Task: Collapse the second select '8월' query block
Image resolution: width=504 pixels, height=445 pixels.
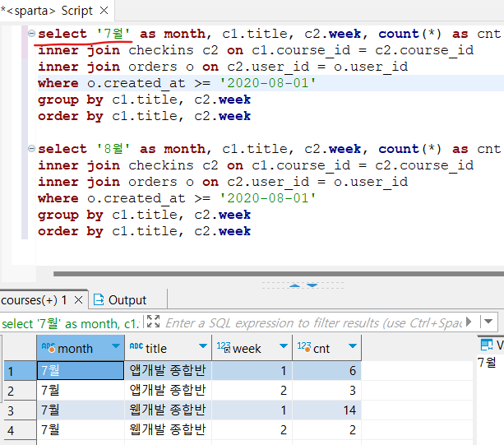Action: click(x=31, y=148)
